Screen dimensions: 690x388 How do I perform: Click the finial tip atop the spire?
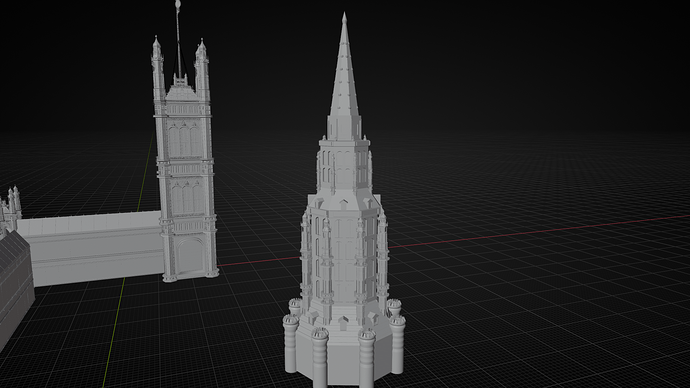(x=344, y=18)
